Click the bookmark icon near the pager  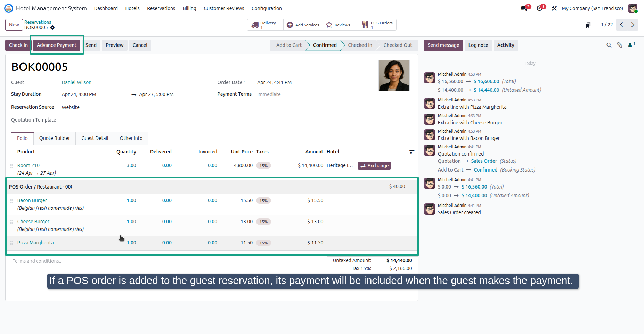click(x=588, y=25)
